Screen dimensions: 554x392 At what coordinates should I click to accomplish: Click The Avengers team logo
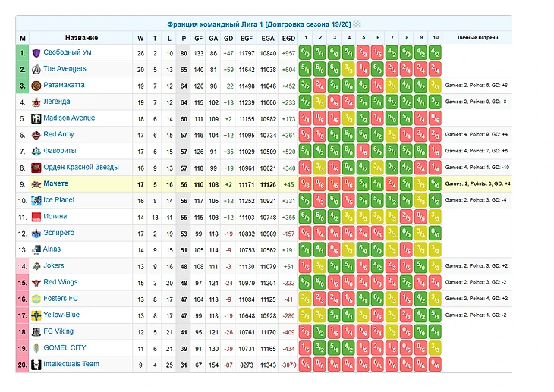click(x=36, y=69)
